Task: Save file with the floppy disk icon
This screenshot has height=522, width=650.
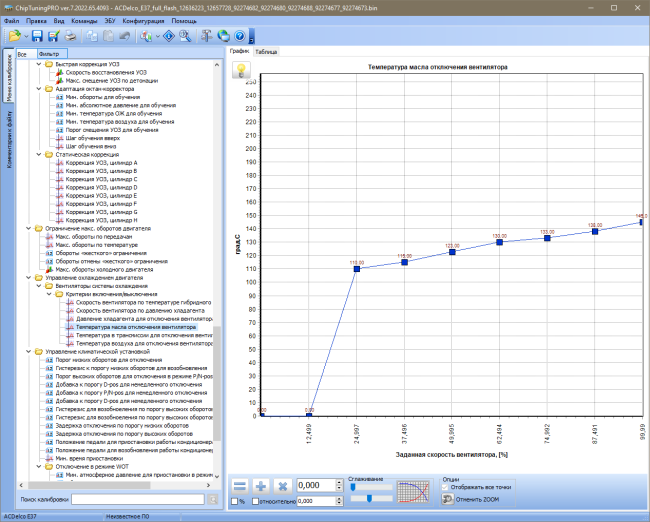Action: tap(37, 36)
